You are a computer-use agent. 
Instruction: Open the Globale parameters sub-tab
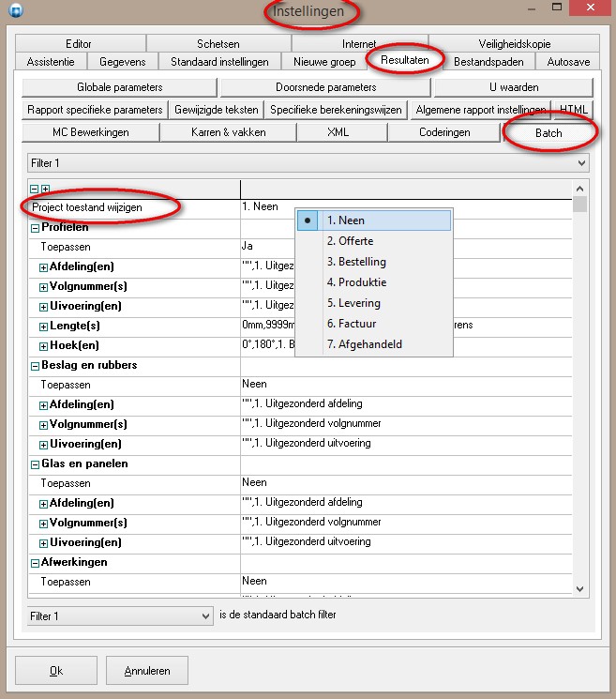tap(119, 87)
